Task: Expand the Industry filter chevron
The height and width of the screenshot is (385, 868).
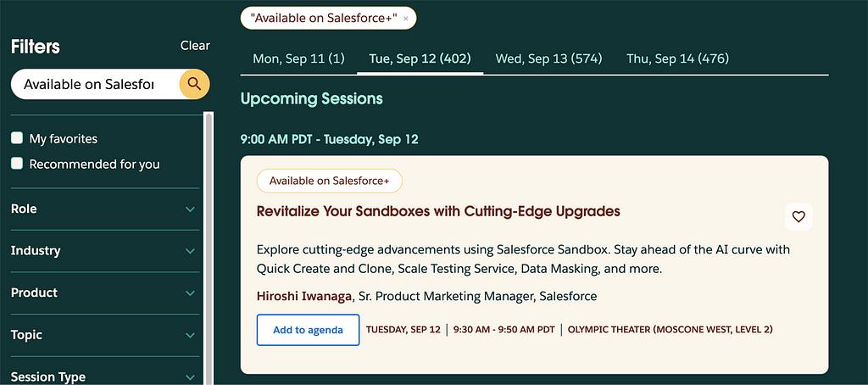Action: click(x=189, y=251)
